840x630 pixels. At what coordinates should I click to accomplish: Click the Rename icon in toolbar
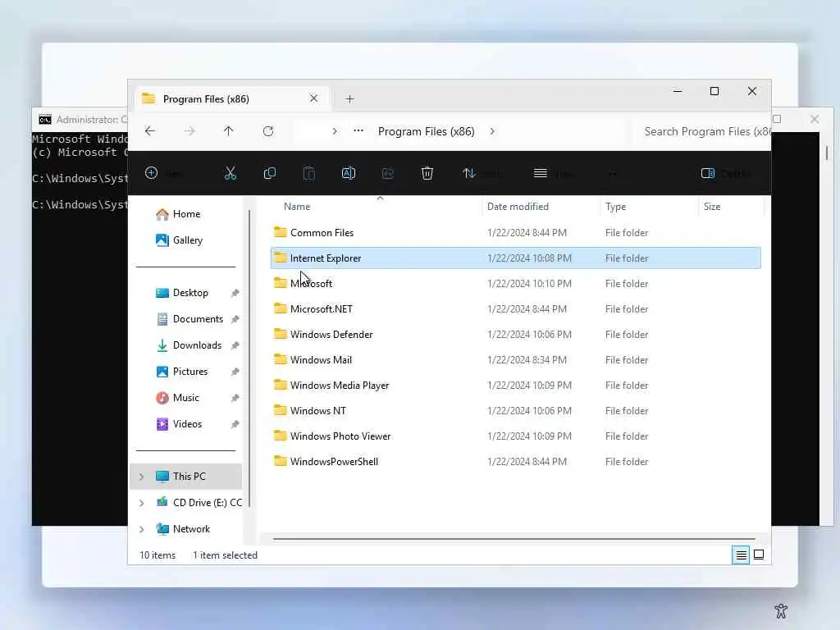click(x=348, y=173)
